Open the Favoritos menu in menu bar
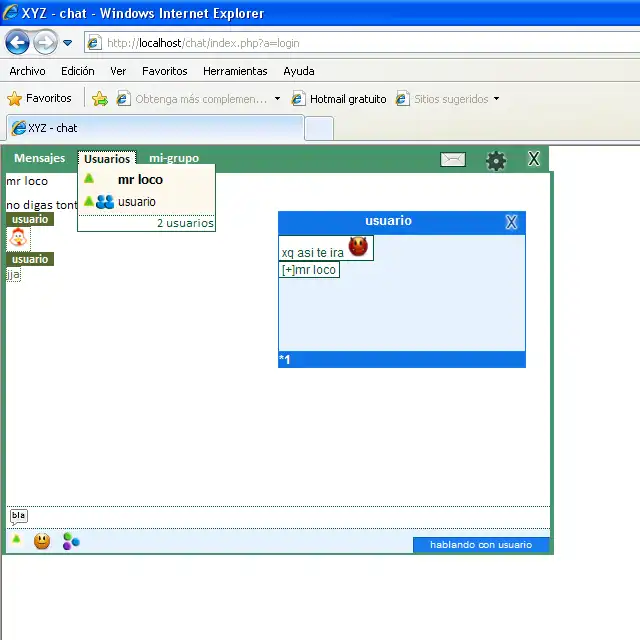 (164, 71)
